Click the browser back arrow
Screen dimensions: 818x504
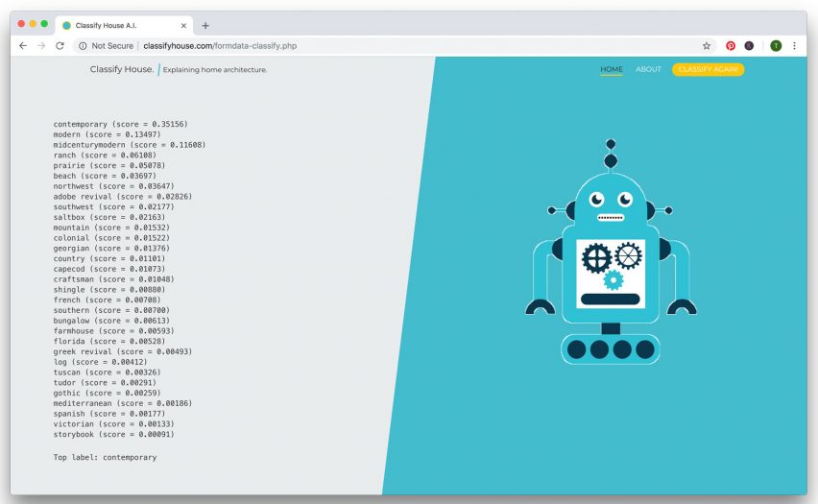point(23,46)
